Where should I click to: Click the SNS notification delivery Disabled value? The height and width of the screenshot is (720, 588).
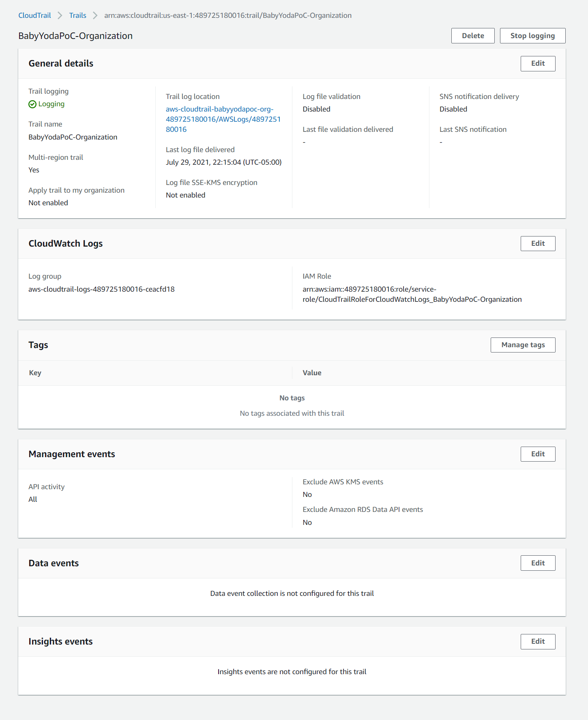[453, 109]
